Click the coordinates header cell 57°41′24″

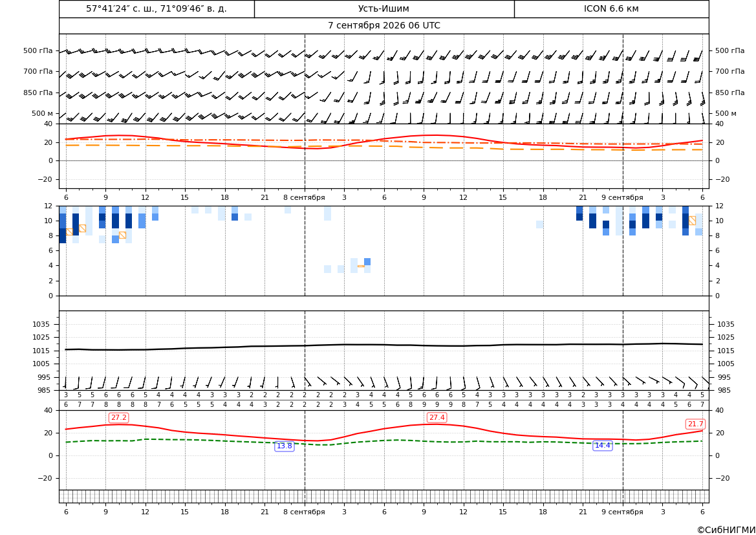point(157,8)
